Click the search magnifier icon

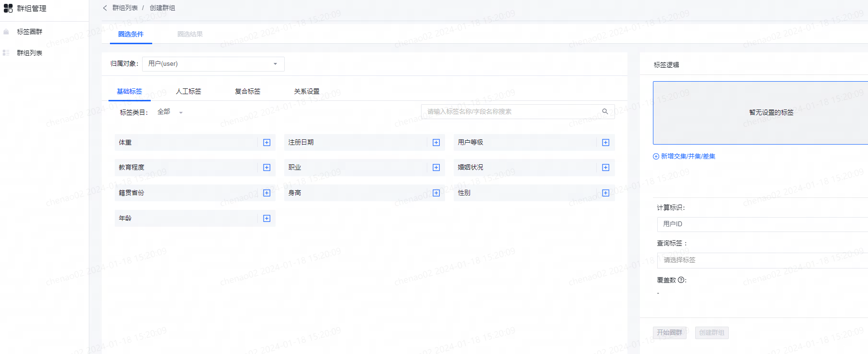point(605,111)
